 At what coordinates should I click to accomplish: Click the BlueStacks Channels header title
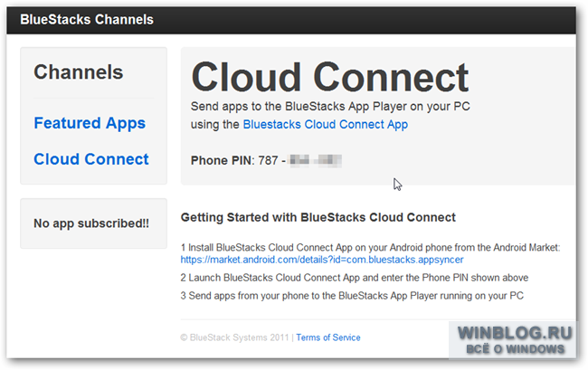point(87,20)
